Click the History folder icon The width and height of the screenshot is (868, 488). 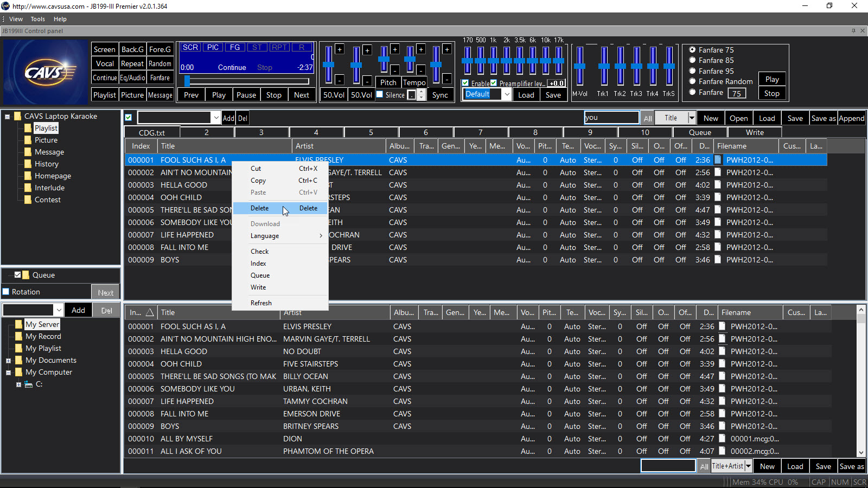pyautogui.click(x=28, y=164)
